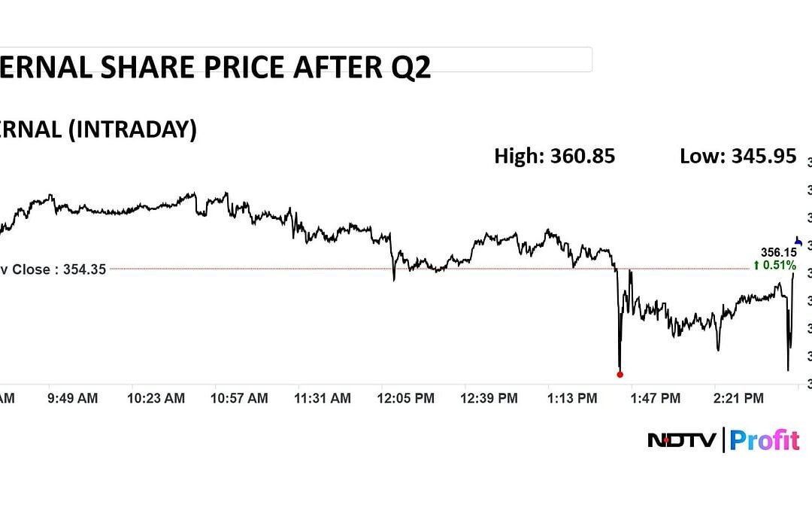Click the 2:21 PM time label
Viewport: 812px width, 508px height.
pyautogui.click(x=739, y=399)
